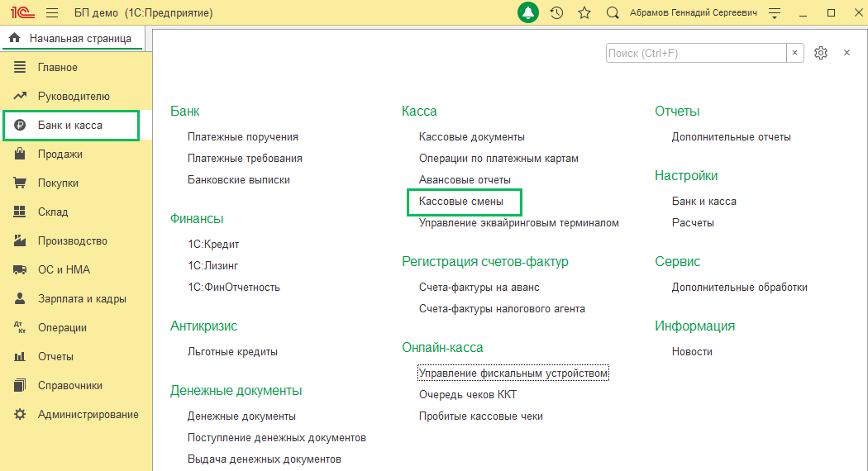Open favorites star in title bar

(x=584, y=12)
